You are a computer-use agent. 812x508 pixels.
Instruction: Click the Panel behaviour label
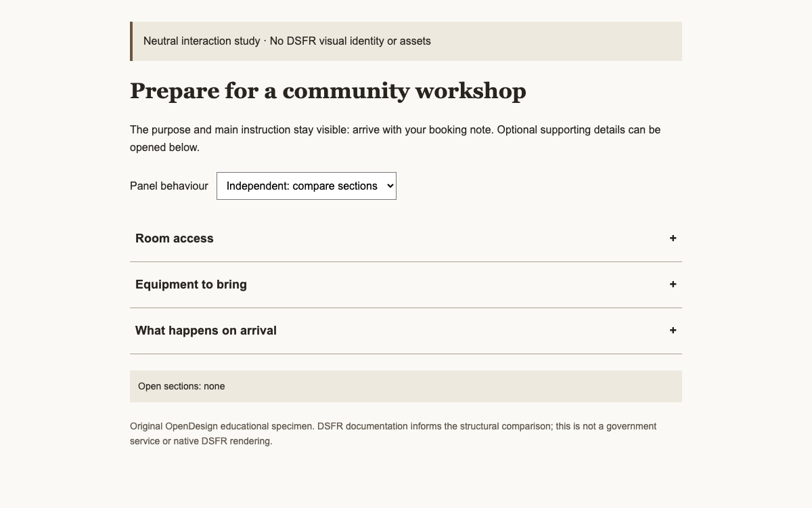click(169, 186)
